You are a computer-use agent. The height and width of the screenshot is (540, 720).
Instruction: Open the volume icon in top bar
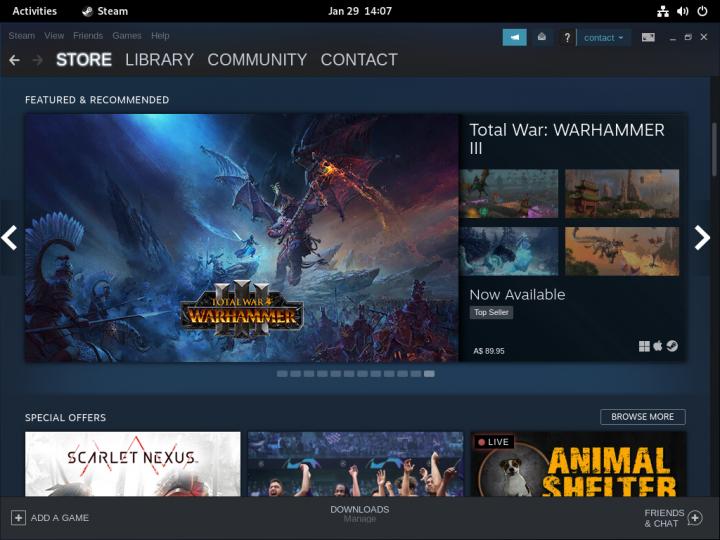pyautogui.click(x=682, y=11)
